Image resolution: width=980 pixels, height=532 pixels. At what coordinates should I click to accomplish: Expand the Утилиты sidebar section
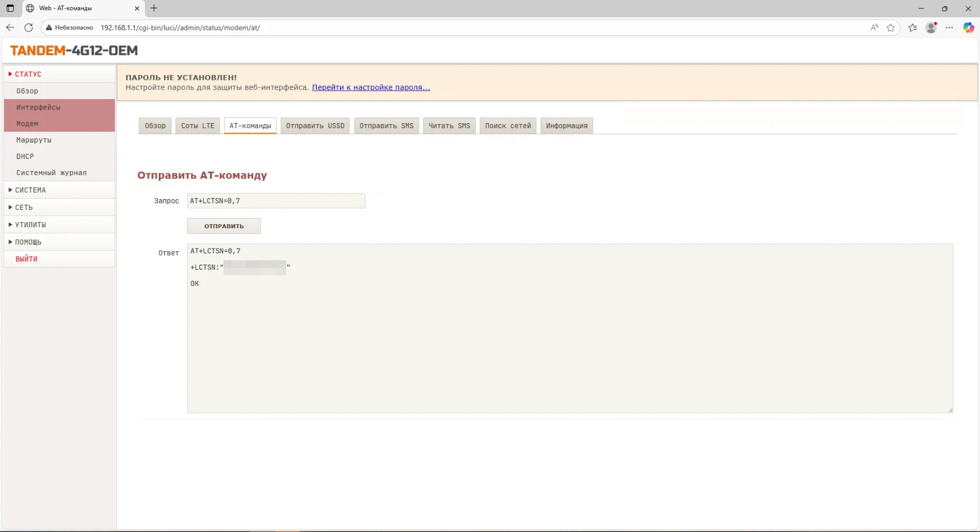pyautogui.click(x=31, y=225)
